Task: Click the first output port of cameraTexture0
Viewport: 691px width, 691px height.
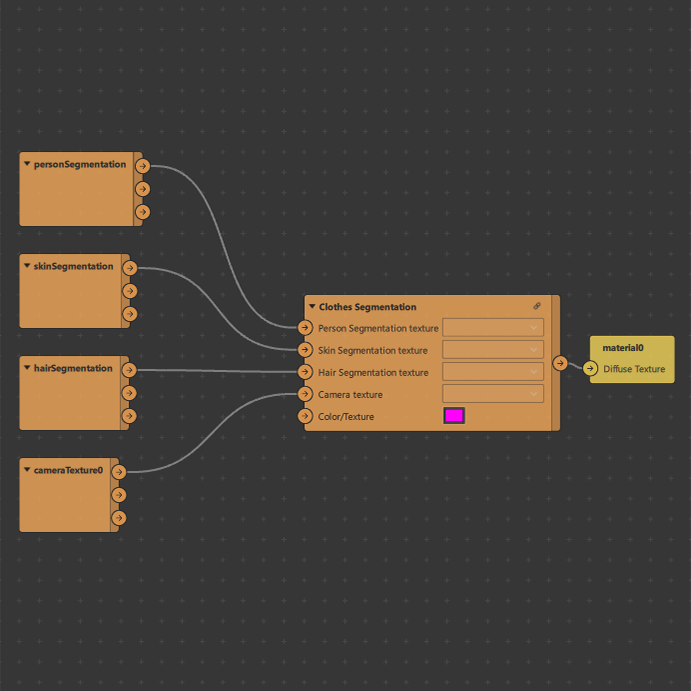Action: tap(119, 472)
